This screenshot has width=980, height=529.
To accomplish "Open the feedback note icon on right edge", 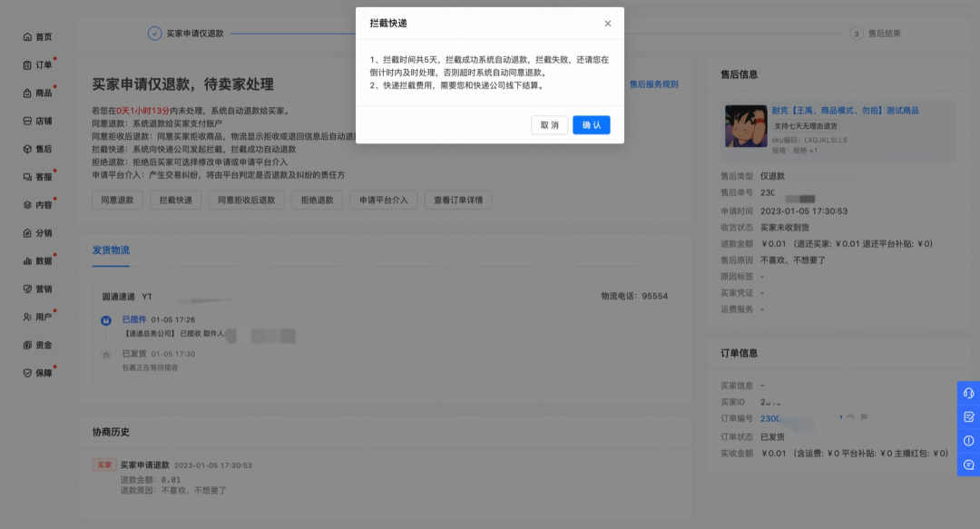I will pos(968,416).
